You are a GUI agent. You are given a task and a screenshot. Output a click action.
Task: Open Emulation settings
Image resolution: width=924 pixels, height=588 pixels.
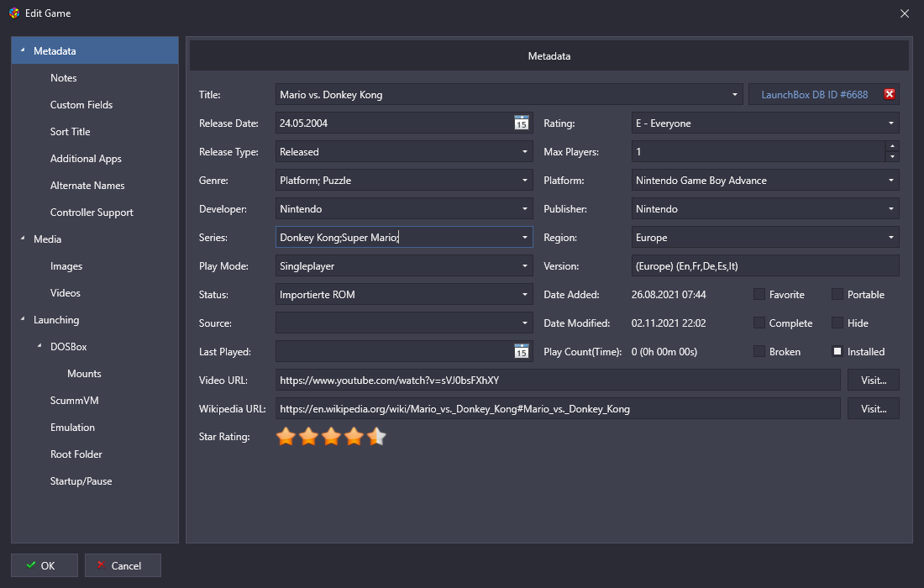click(72, 428)
